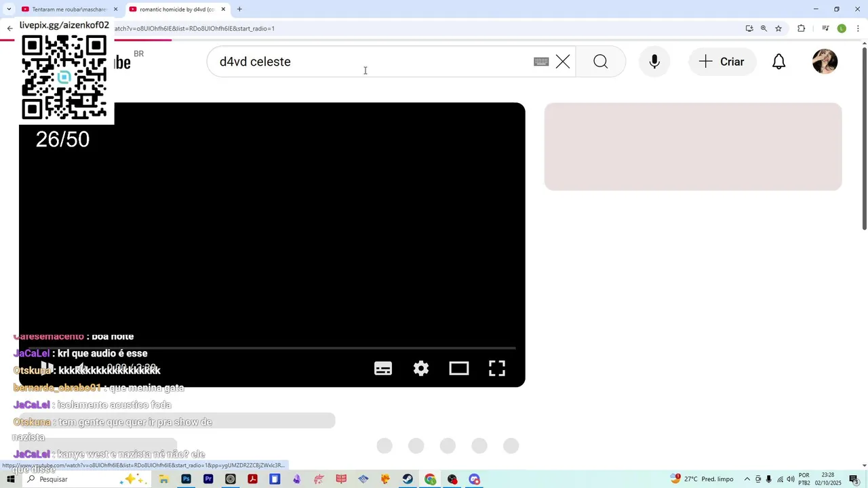Open the tab search dropdown arrow
The height and width of the screenshot is (488, 868).
(8, 9)
